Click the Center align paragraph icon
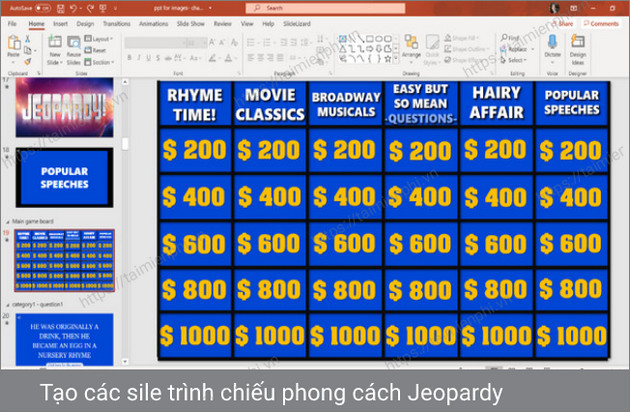Image resolution: width=630 pixels, height=412 pixels. (261, 58)
